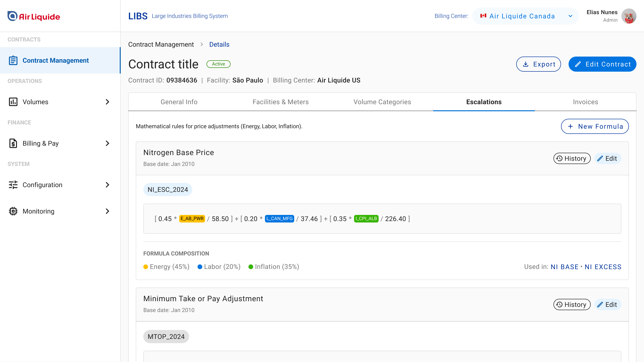Image resolution: width=644 pixels, height=362 pixels.
Task: Click the Monitoring chip icon
Action: click(x=13, y=211)
